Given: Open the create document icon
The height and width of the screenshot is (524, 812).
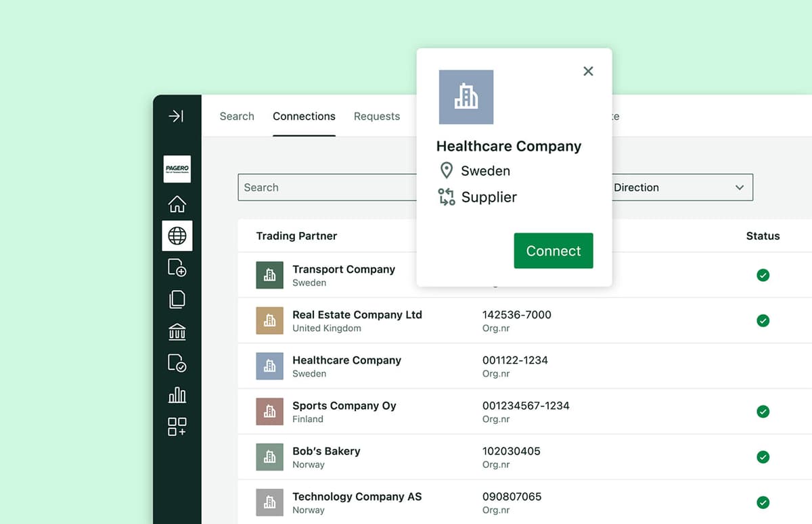Looking at the screenshot, I should [177, 267].
